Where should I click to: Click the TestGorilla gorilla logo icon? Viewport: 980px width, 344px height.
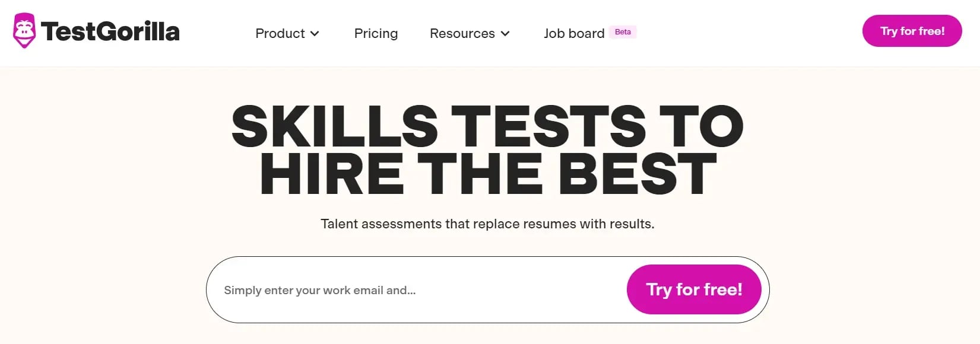click(x=24, y=31)
